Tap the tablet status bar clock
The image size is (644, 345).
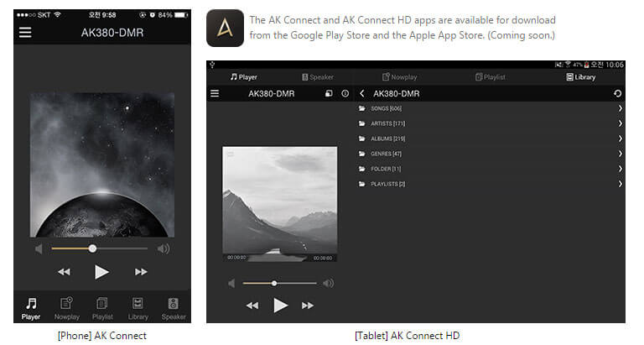[607, 65]
